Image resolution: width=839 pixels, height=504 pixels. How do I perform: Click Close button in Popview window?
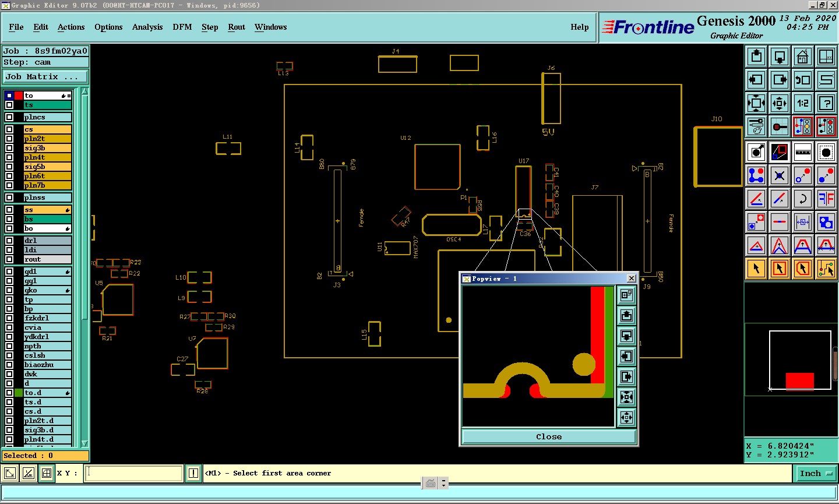(x=548, y=437)
